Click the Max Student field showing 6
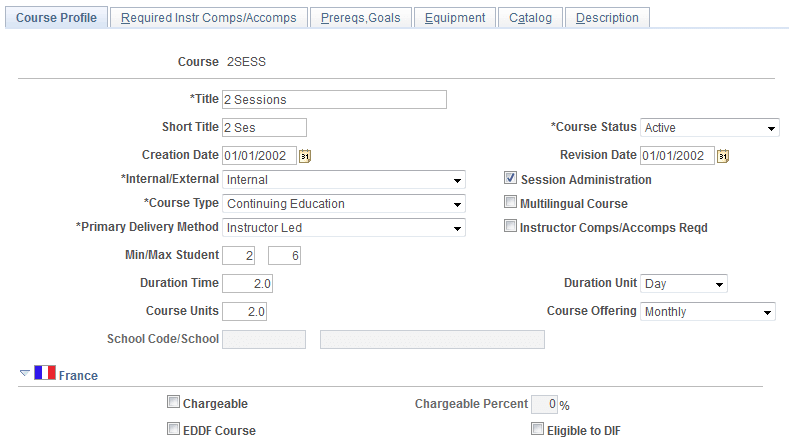The height and width of the screenshot is (444, 789). click(284, 255)
